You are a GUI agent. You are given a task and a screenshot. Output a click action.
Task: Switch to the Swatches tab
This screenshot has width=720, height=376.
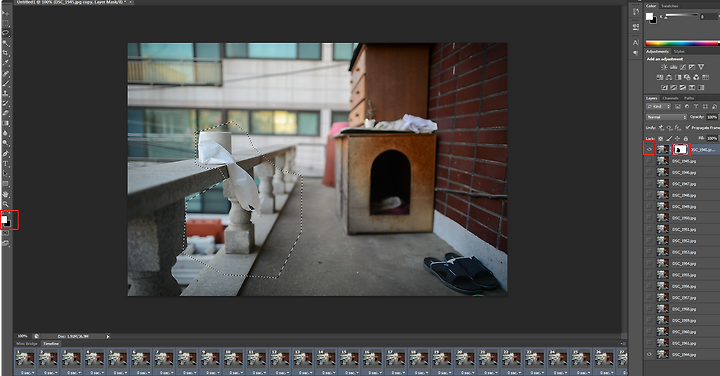click(x=669, y=6)
